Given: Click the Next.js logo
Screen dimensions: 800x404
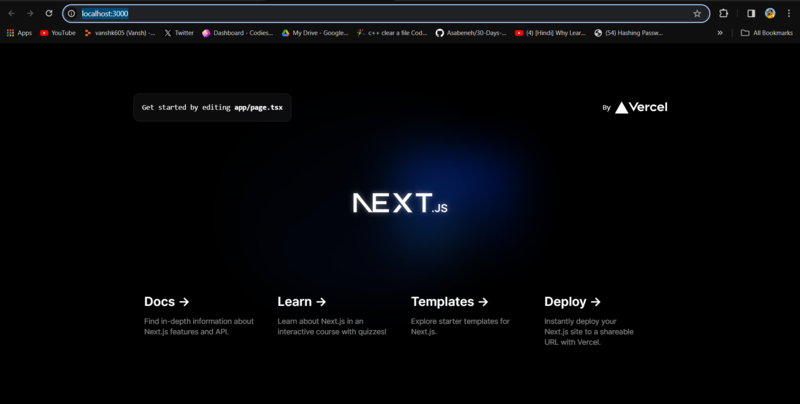Looking at the screenshot, I should tap(400, 203).
